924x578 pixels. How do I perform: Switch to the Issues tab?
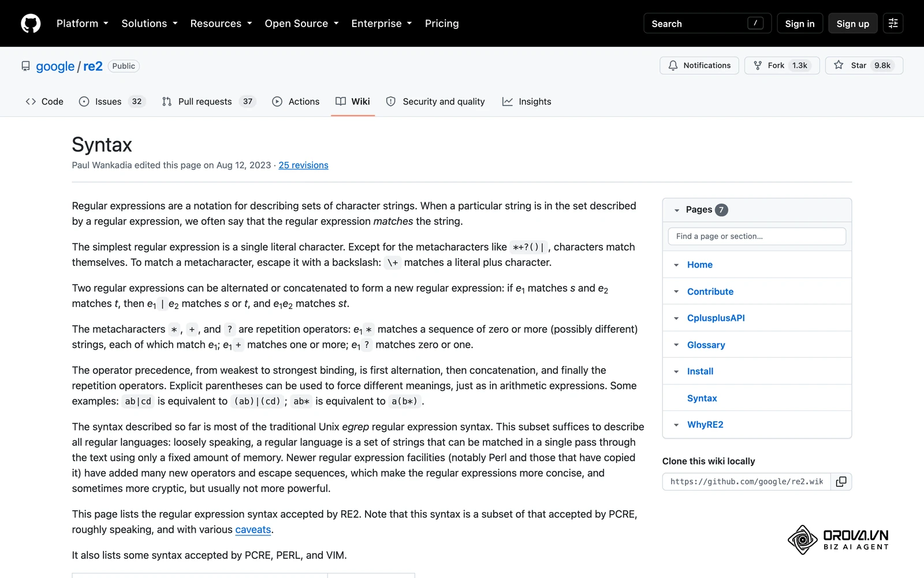tap(112, 102)
